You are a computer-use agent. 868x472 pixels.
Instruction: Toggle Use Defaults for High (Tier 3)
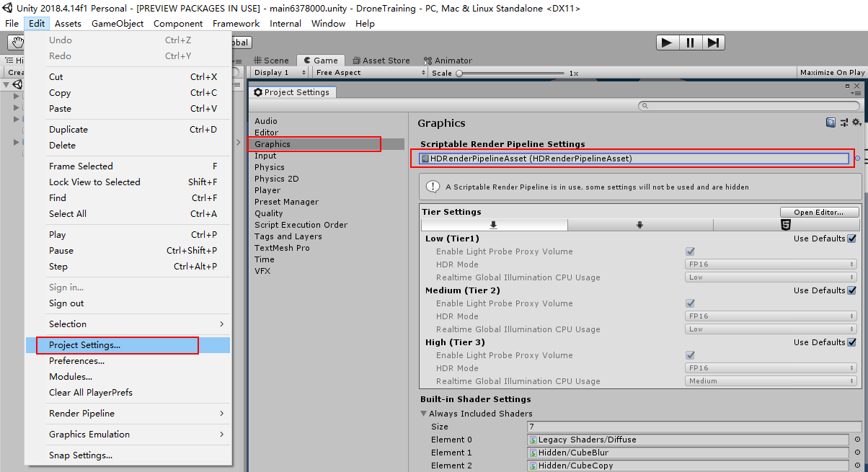pos(851,342)
